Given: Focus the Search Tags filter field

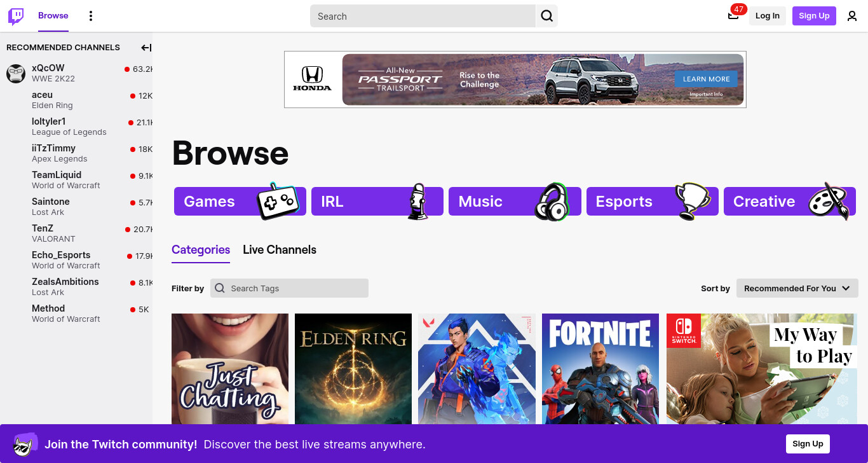Looking at the screenshot, I should tap(289, 288).
